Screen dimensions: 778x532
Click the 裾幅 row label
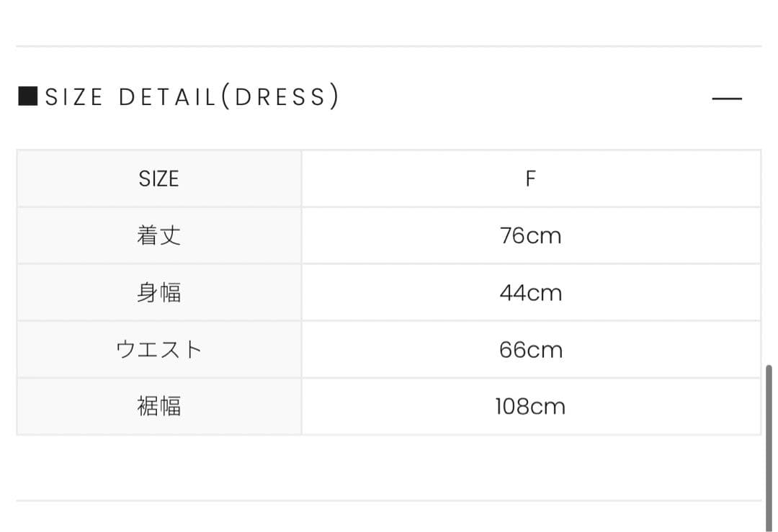158,406
